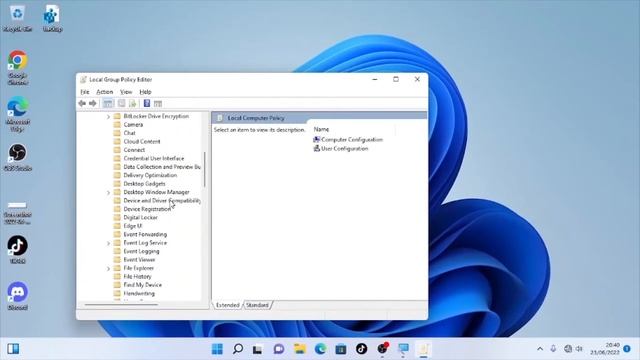Image resolution: width=640 pixels, height=360 pixels.
Task: Select Data Collection and Preview Builds folder
Action: [157, 167]
